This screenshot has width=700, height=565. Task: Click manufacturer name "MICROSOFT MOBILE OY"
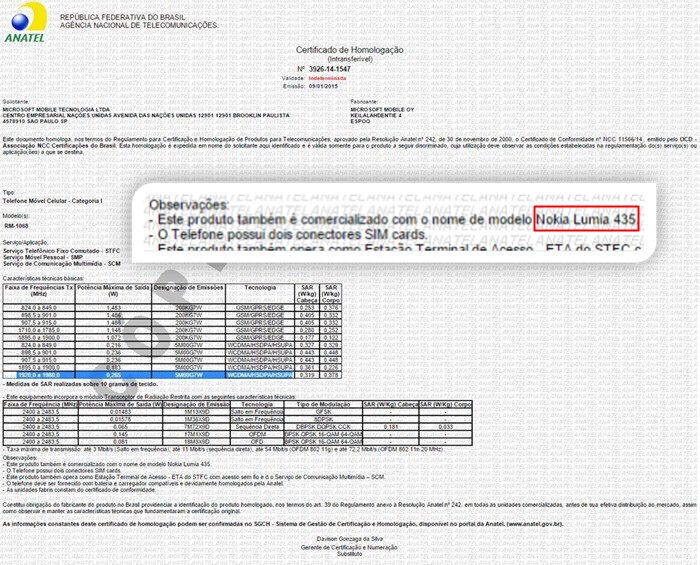point(382,109)
